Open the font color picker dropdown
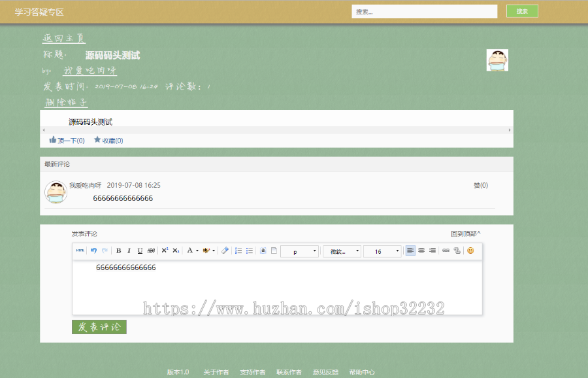 pos(193,250)
